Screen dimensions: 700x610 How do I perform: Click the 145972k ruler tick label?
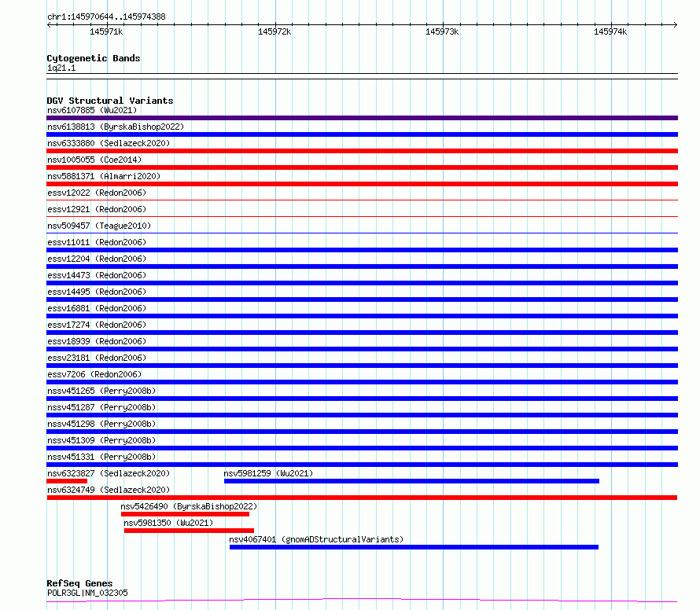(x=274, y=31)
